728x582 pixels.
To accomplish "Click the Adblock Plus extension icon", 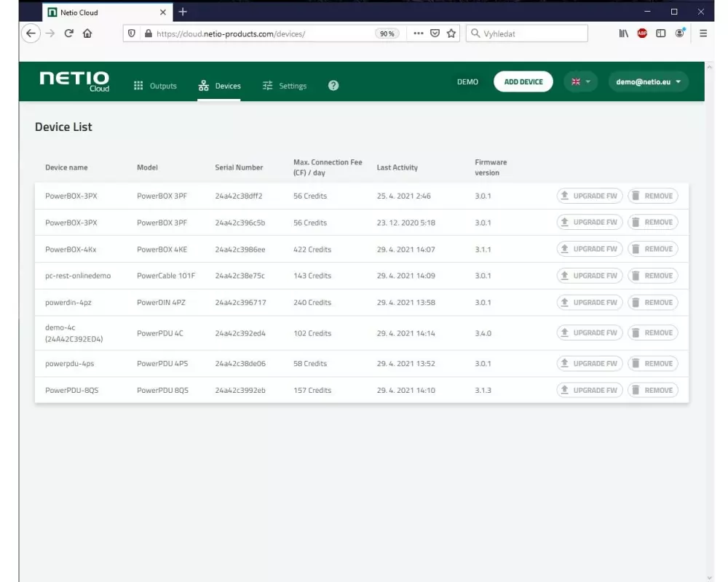I will pos(642,33).
